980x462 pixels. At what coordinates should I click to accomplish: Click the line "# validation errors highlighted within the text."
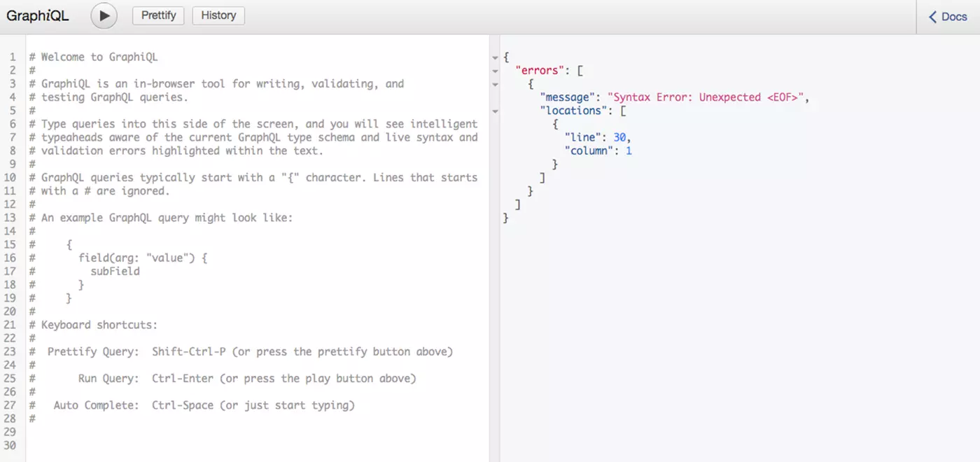(x=176, y=150)
